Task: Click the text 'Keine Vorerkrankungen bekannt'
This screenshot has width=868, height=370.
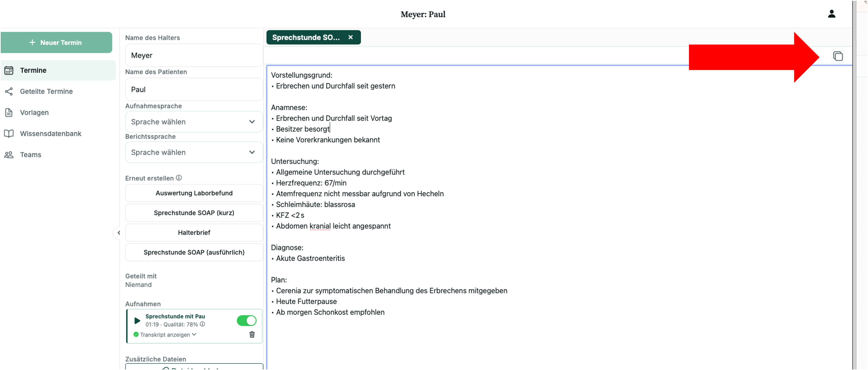Action: [328, 140]
